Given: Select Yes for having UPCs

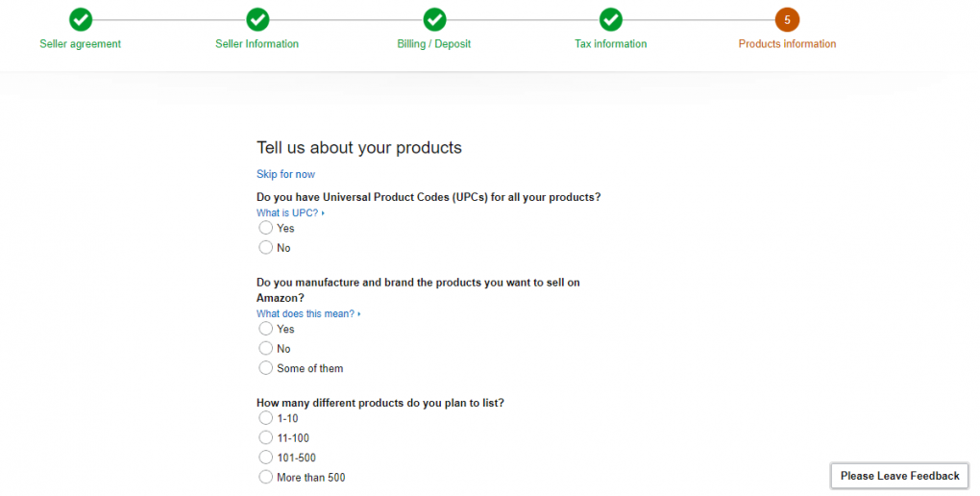Looking at the screenshot, I should [266, 228].
